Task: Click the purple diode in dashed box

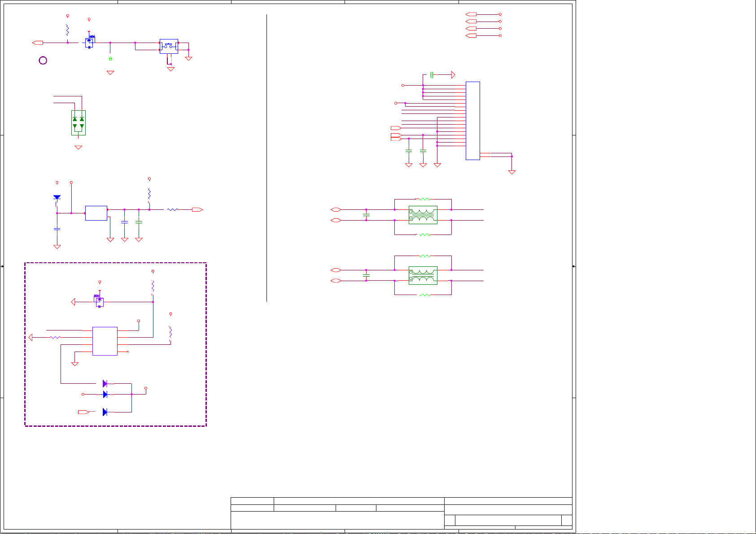Action: (105, 384)
